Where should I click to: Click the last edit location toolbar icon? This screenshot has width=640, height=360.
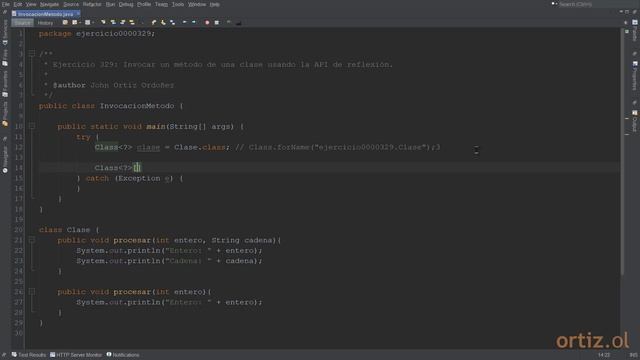(x=65, y=22)
